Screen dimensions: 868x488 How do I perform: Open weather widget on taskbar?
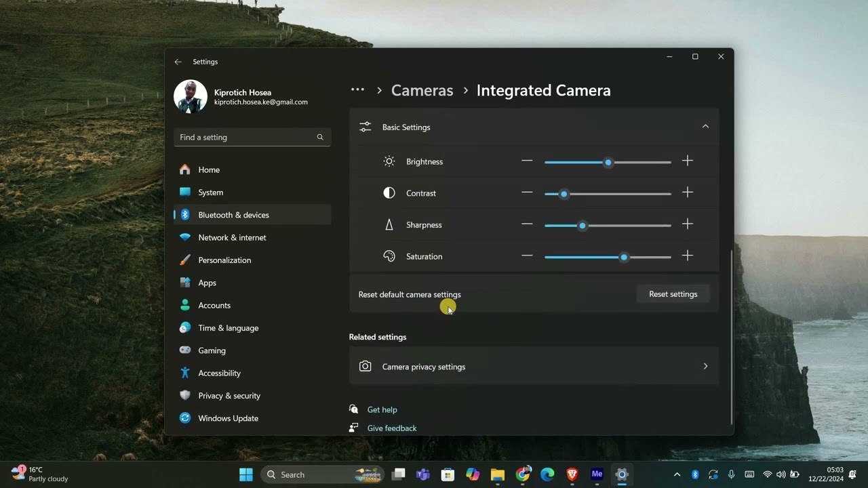tap(41, 474)
